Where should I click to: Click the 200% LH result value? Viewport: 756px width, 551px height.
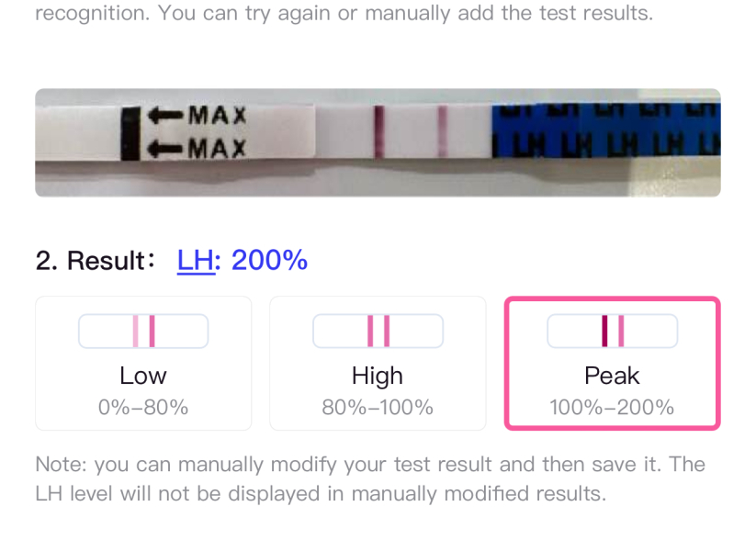269,261
